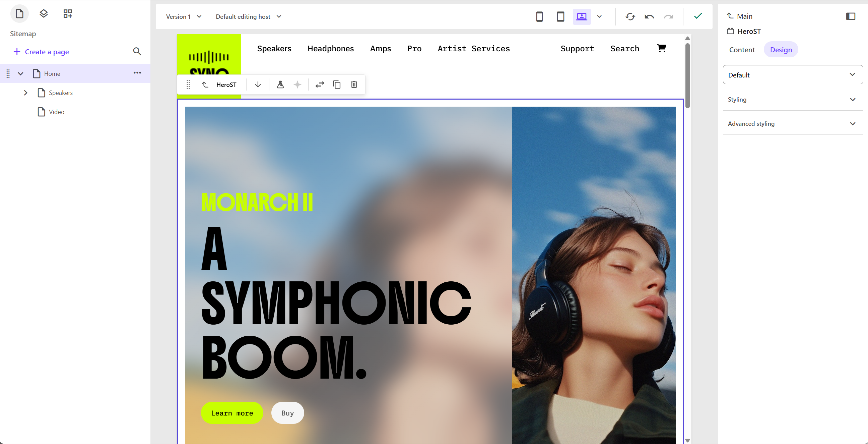Open Default editing host dropdown
The image size is (868, 444).
248,16
